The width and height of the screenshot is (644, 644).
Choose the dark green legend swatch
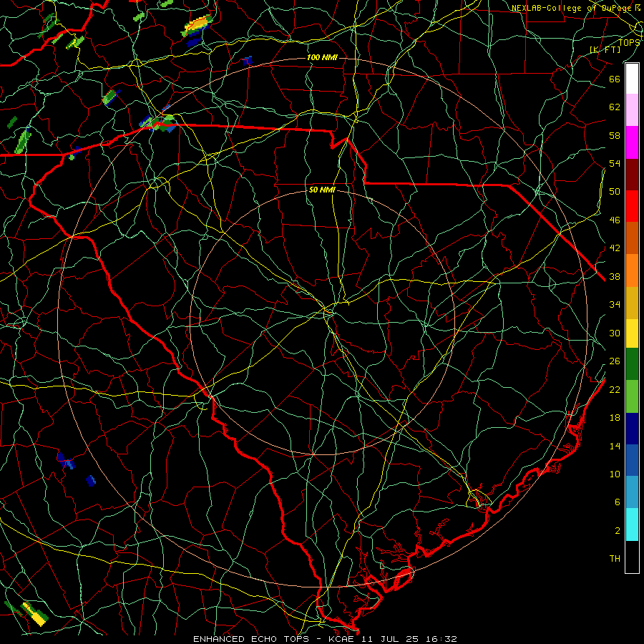coord(632,364)
